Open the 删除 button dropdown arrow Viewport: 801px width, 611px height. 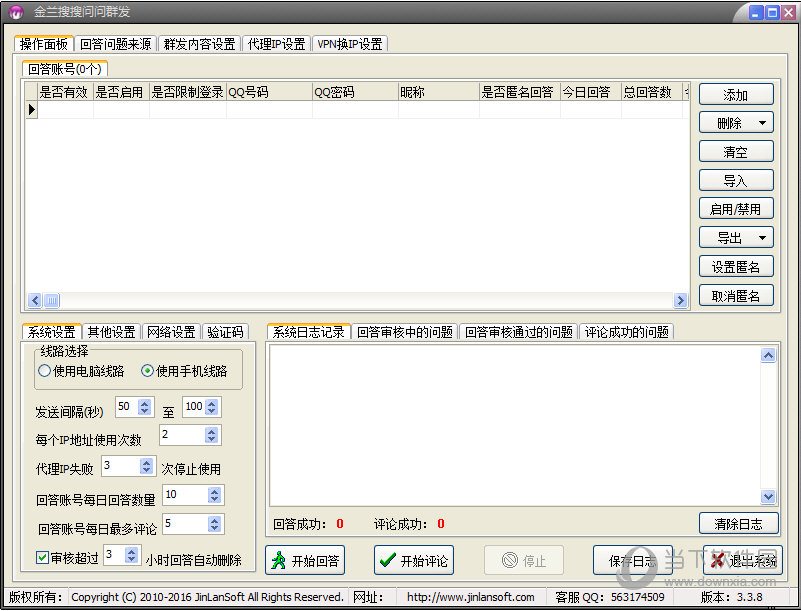762,123
